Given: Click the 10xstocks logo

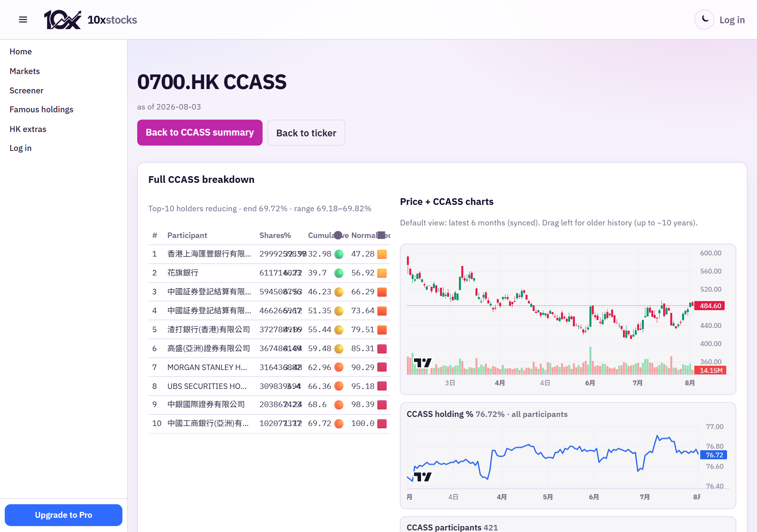Looking at the screenshot, I should click(90, 20).
